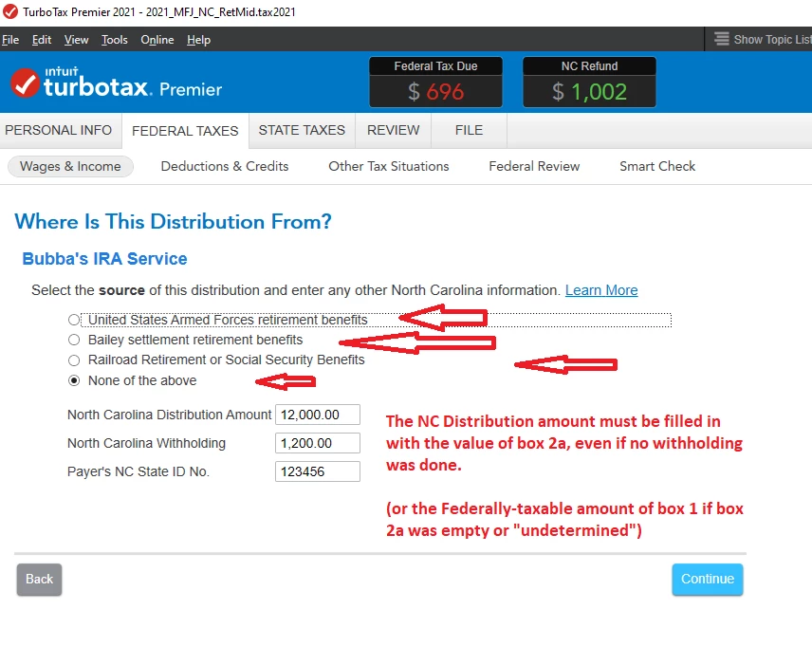The width and height of the screenshot is (812, 646).
Task: Click the Continue button
Action: 708,580
